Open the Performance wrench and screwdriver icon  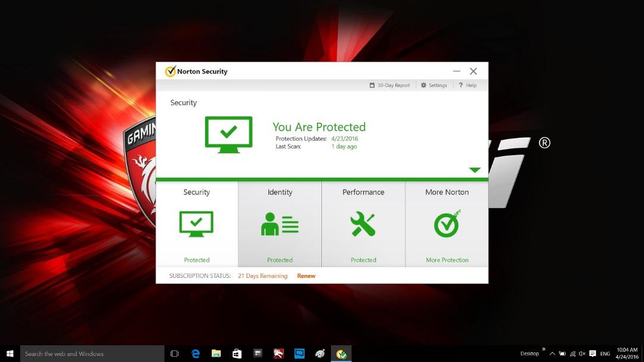pos(363,224)
